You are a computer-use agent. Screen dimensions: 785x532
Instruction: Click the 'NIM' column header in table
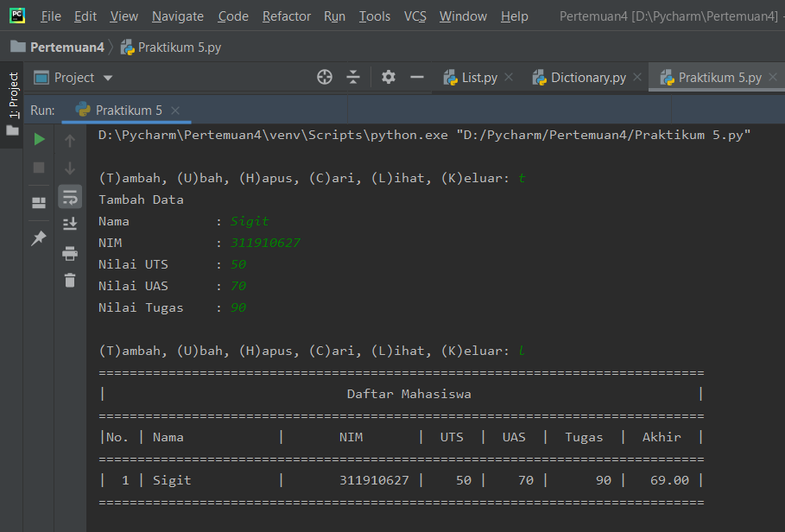tap(351, 437)
